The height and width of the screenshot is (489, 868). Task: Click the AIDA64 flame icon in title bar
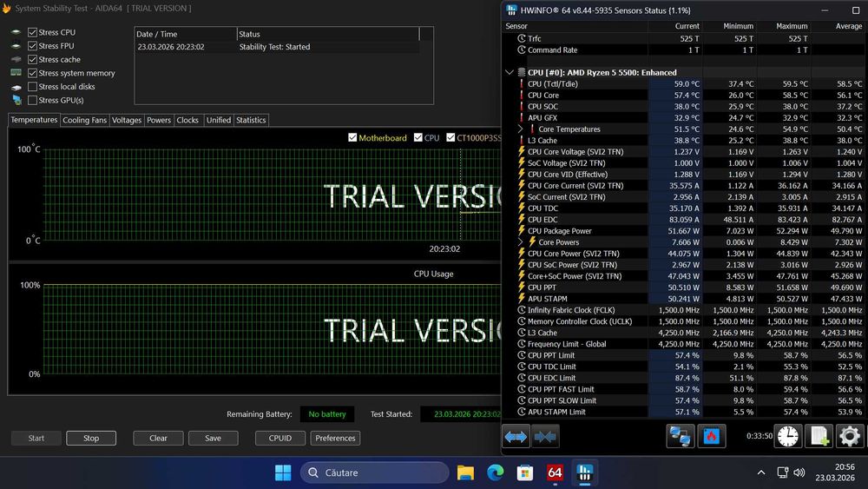tap(7, 9)
